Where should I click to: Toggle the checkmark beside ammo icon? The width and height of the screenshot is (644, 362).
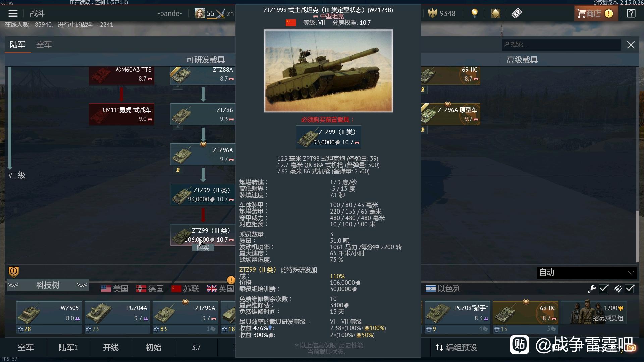pos(630,288)
